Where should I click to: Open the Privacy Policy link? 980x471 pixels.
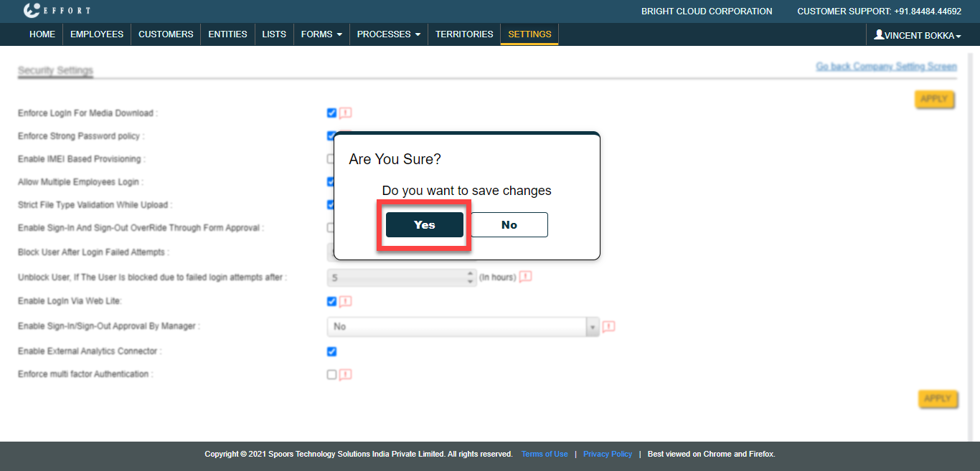click(608, 454)
